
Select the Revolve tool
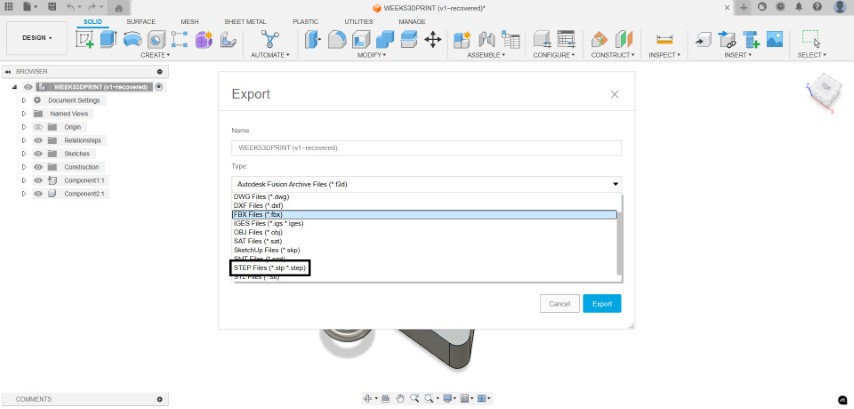[x=132, y=39]
